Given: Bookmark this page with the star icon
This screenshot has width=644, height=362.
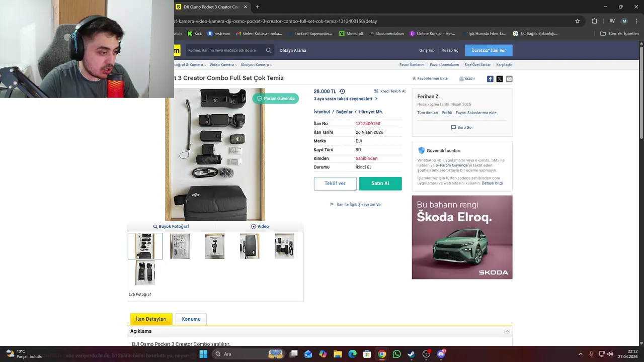Looking at the screenshot, I should [578, 21].
